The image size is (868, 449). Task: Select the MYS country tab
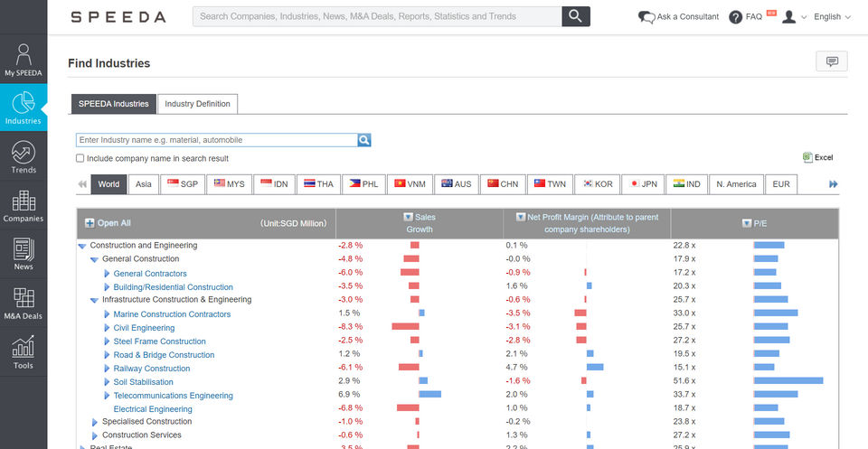229,184
